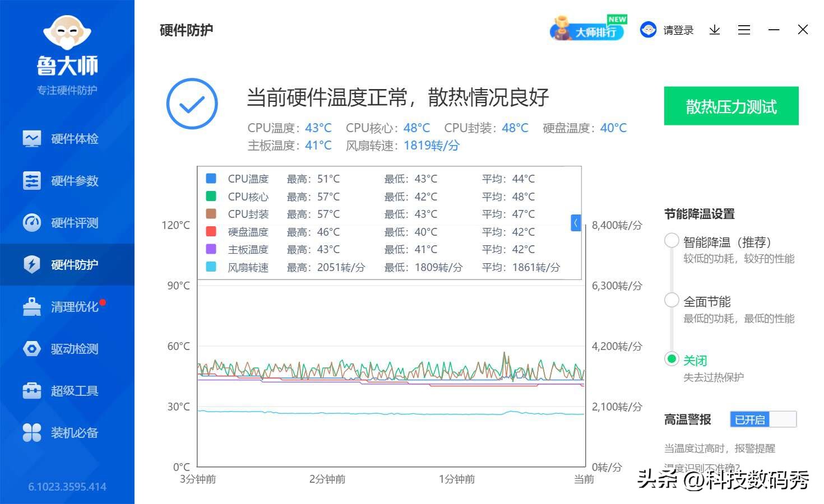Click the 硬盘温度 red legend swatch

click(x=211, y=231)
